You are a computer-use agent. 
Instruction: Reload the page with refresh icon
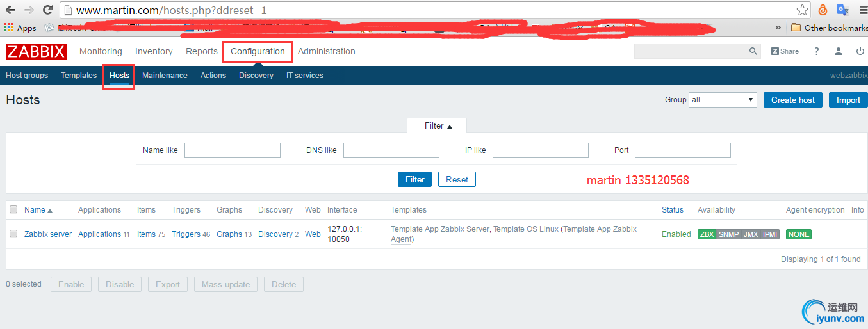click(47, 10)
